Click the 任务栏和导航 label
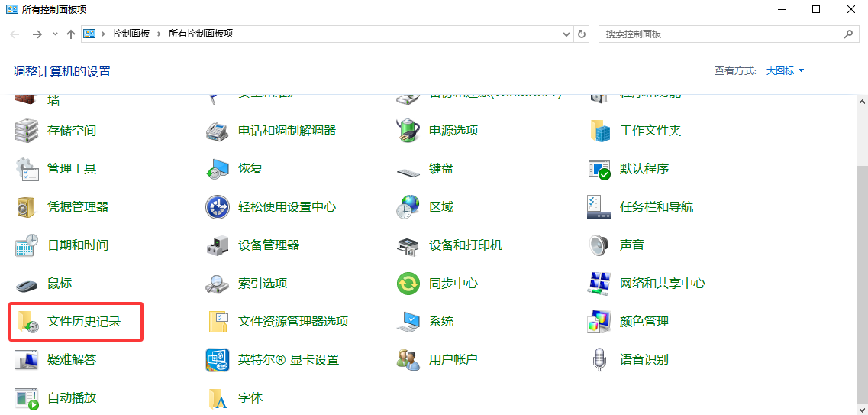The image size is (868, 415). [657, 207]
